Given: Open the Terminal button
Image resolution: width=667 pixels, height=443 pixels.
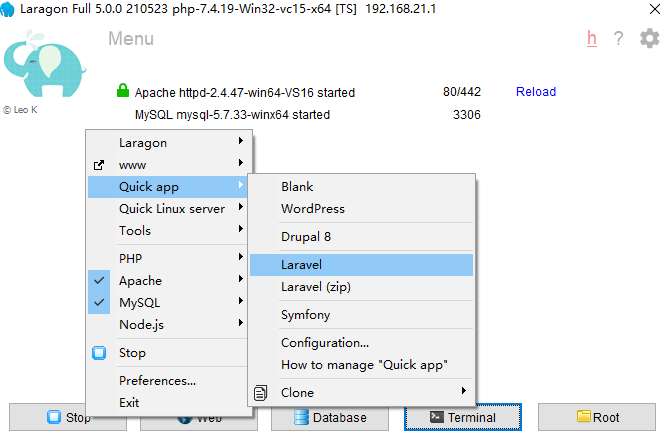Looking at the screenshot, I should pos(463,417).
